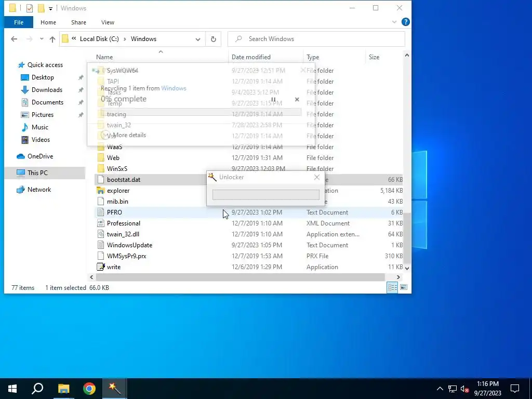532x399 pixels.
Task: Open the View ribbon tab
Action: [x=108, y=22]
